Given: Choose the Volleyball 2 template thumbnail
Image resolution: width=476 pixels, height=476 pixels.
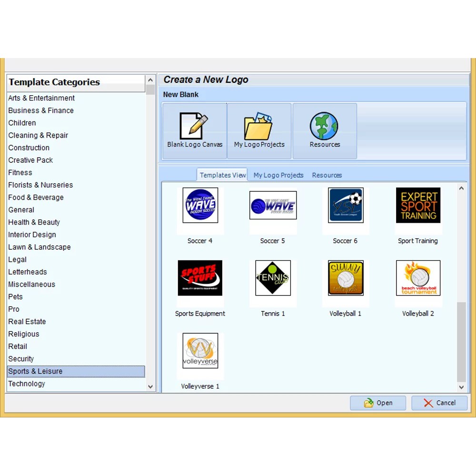Looking at the screenshot, I should tap(418, 278).
